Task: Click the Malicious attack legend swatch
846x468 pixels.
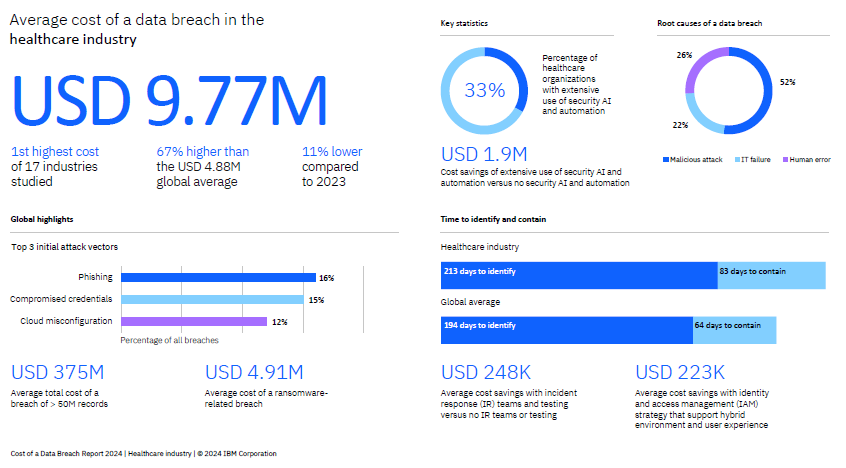Action: click(664, 160)
